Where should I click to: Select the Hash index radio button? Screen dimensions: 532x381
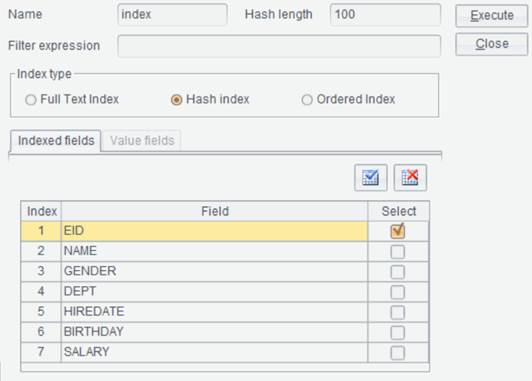point(176,100)
